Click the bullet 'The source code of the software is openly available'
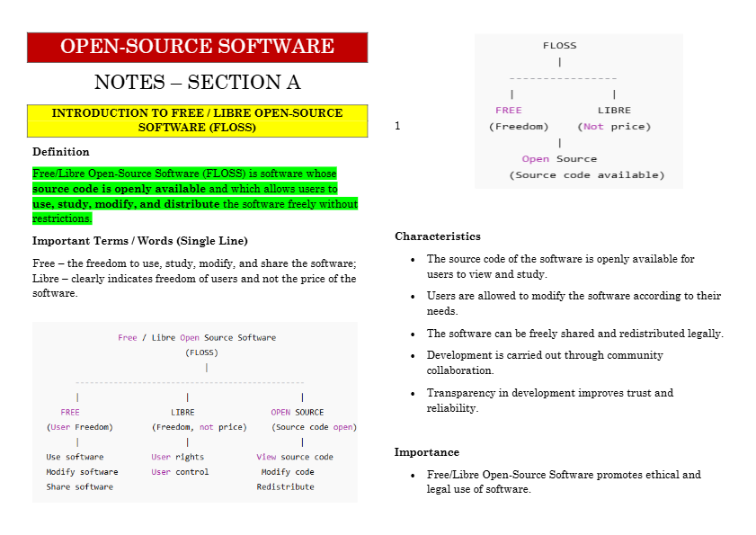This screenshot has height=535, width=756. (560, 267)
